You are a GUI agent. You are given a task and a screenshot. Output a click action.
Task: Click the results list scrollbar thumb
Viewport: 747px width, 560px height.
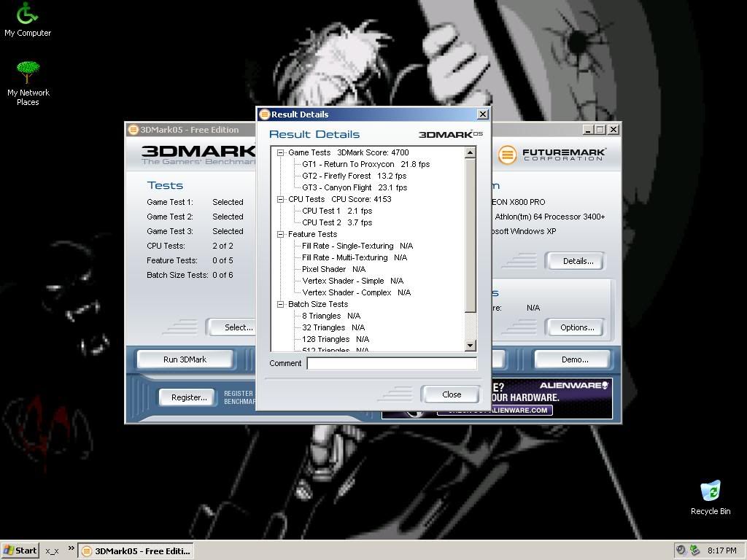click(471, 236)
